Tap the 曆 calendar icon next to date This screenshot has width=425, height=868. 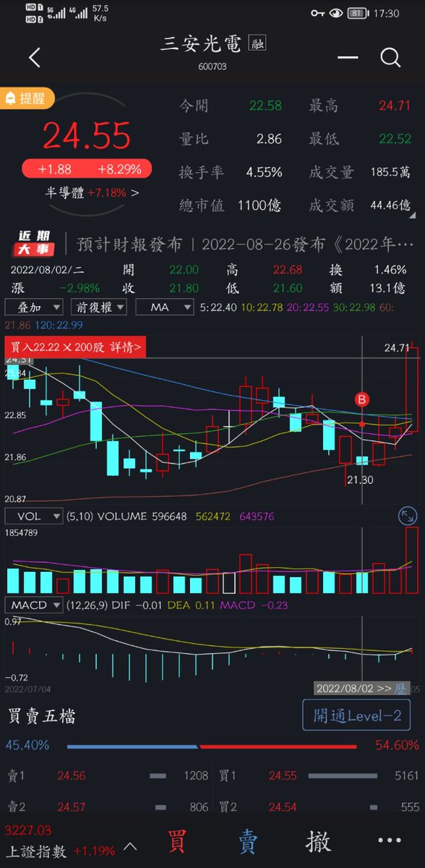point(400,688)
